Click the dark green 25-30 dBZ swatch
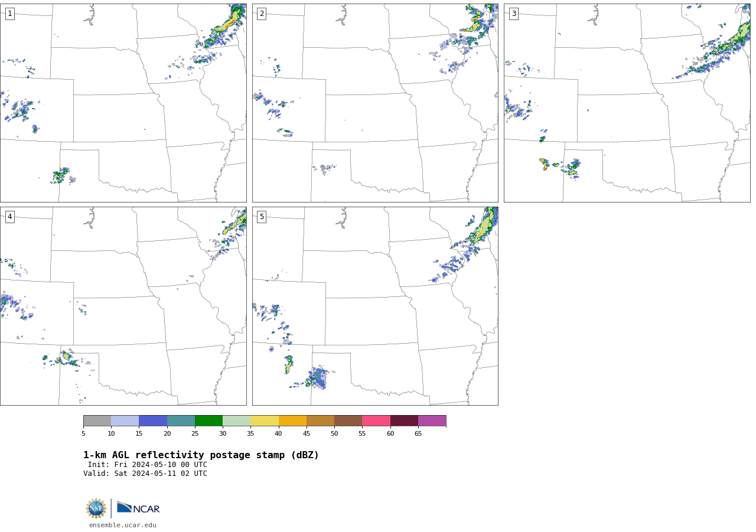The width and height of the screenshot is (756, 532). [x=208, y=421]
